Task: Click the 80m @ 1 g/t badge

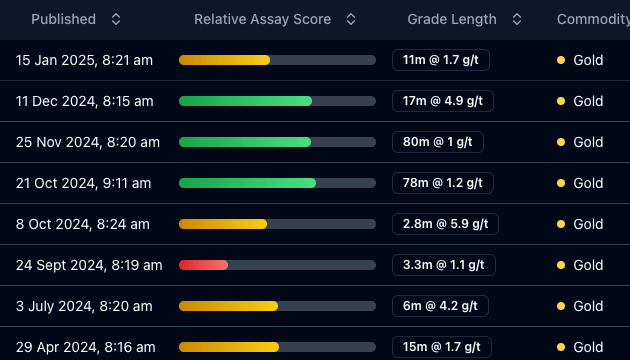Action: (x=438, y=142)
